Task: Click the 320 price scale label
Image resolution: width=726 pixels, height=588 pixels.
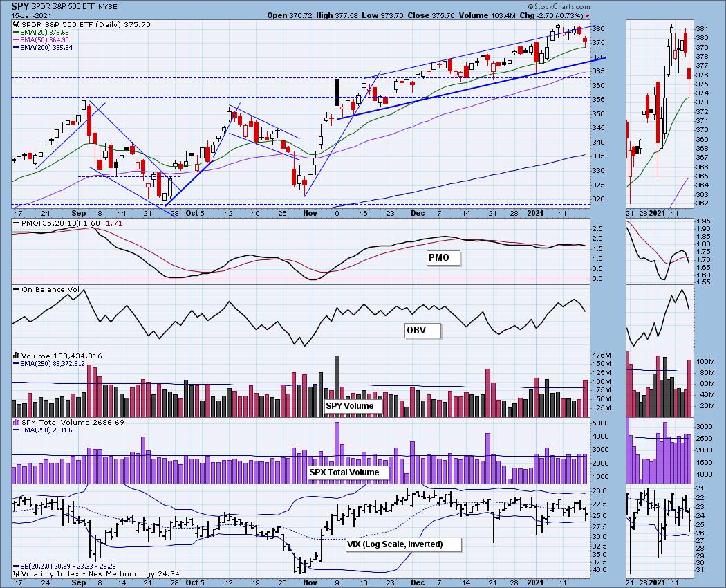Action: pyautogui.click(x=599, y=199)
